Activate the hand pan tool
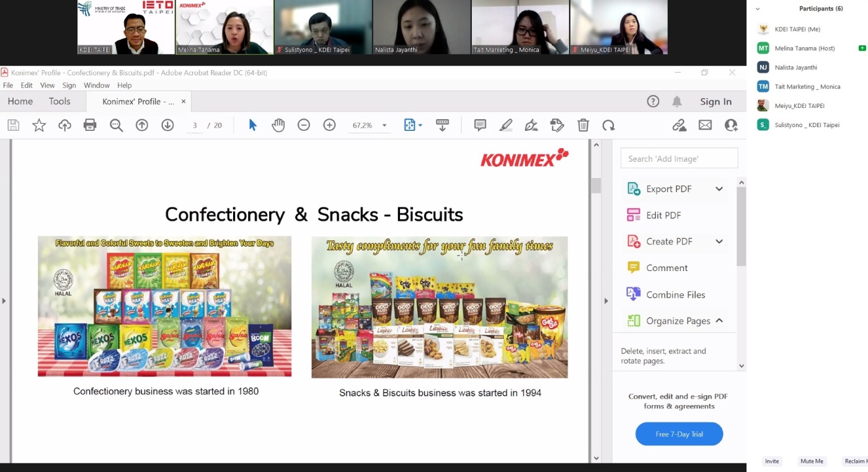Image resolution: width=868 pixels, height=472 pixels. click(x=278, y=125)
